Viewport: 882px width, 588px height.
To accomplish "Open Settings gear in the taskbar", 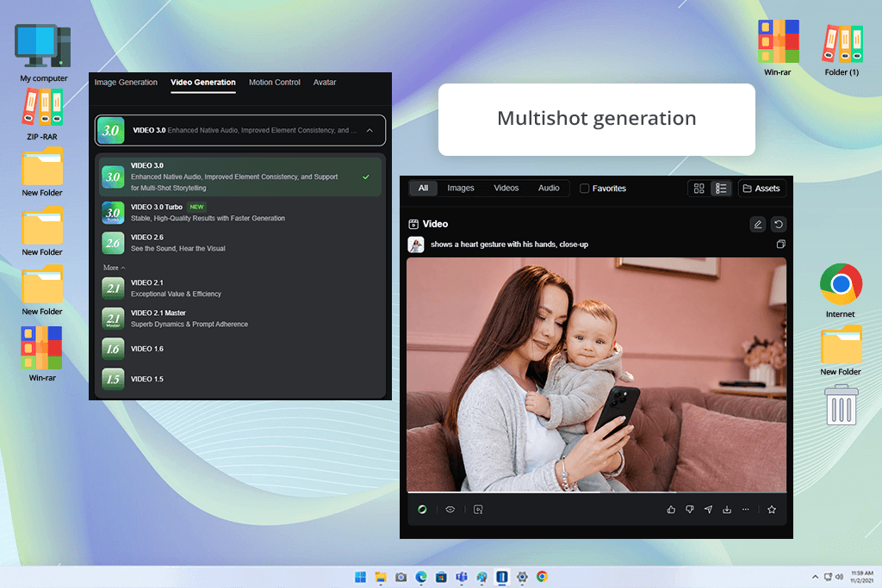I will pos(522,577).
